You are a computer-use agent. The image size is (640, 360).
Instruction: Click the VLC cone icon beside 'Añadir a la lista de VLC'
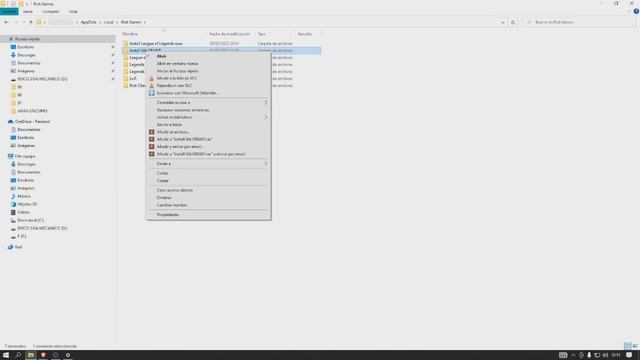pos(151,78)
